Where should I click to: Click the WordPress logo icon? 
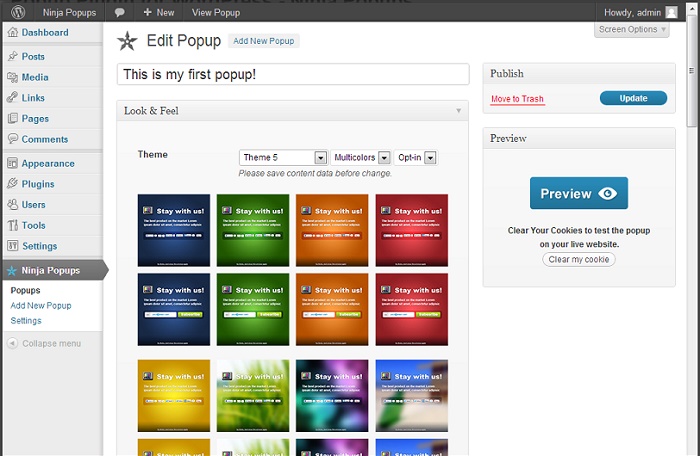16,12
